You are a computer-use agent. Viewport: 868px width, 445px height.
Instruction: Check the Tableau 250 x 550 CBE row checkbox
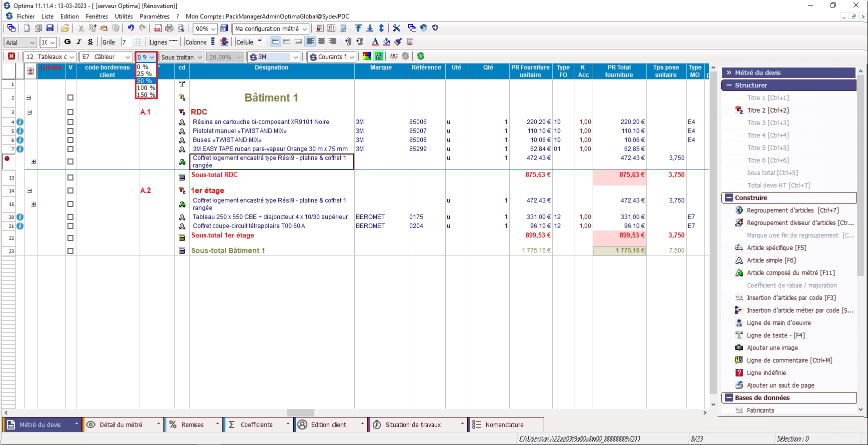tap(70, 217)
